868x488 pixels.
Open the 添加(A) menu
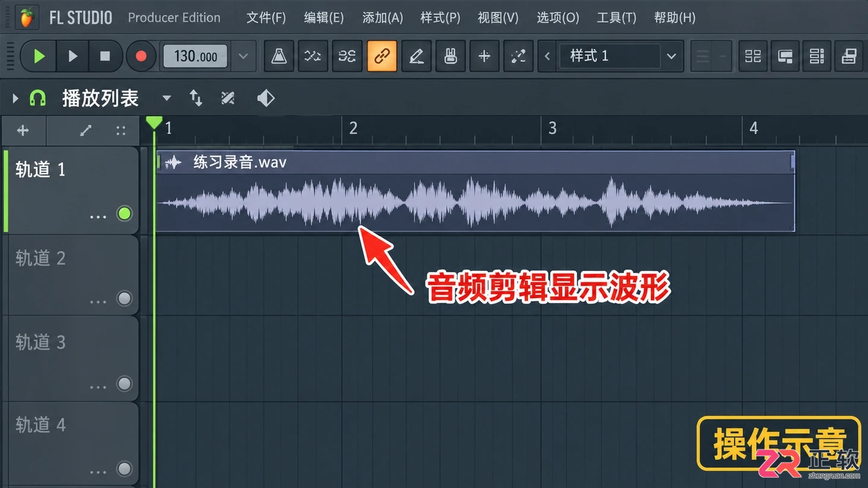(382, 17)
